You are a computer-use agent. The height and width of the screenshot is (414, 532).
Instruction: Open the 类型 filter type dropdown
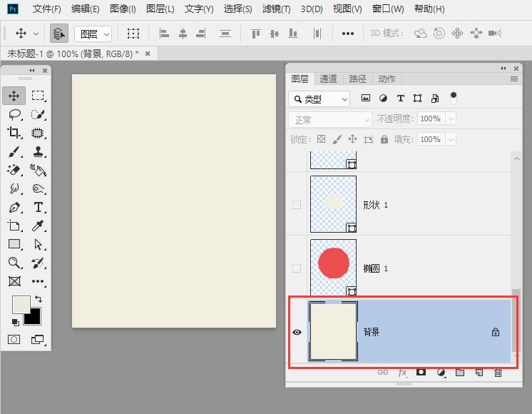pyautogui.click(x=319, y=99)
